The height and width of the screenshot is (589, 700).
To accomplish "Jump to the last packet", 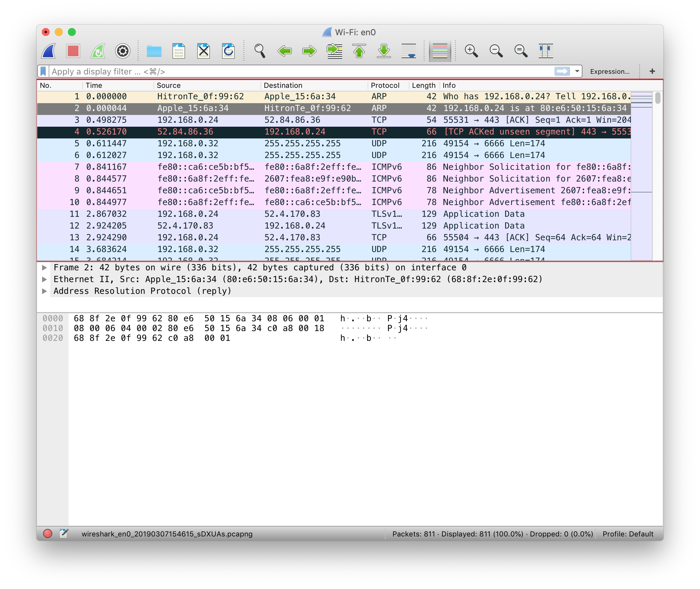I will pyautogui.click(x=384, y=51).
